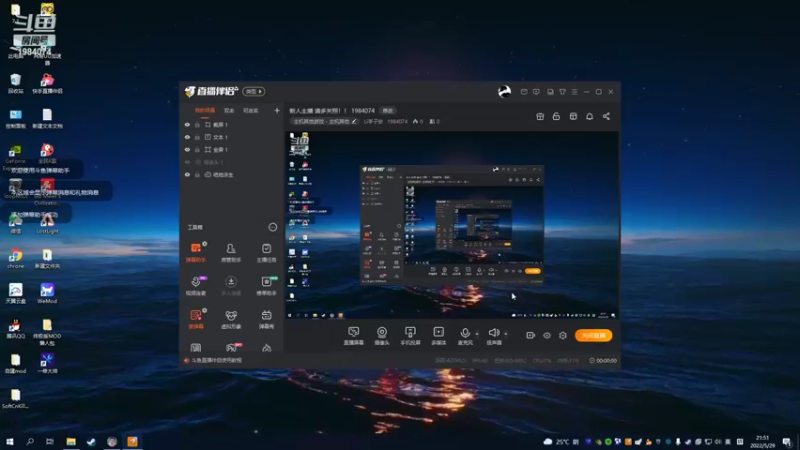800x450 pixels.
Task: Toggle visibility of 截屏 1 source
Action: (x=187, y=124)
